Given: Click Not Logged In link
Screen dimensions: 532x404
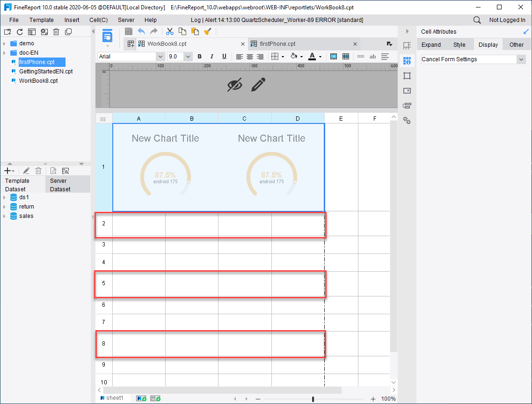Looking at the screenshot, I should pyautogui.click(x=507, y=20).
